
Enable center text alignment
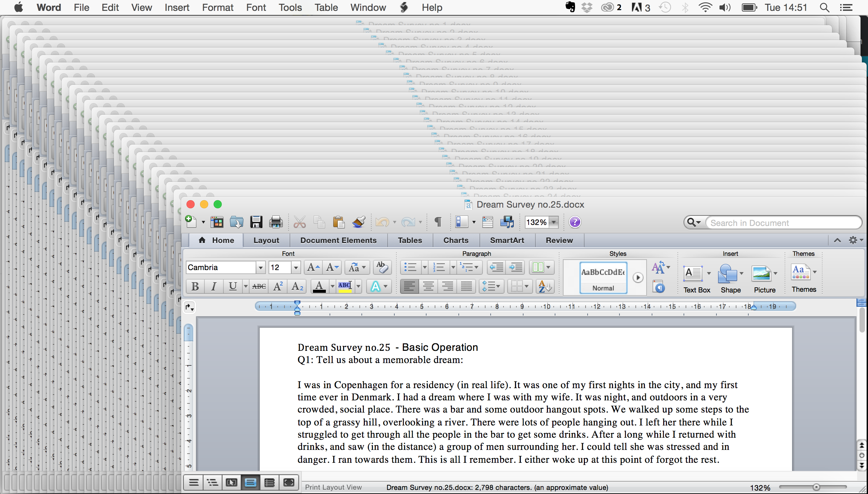[428, 286]
